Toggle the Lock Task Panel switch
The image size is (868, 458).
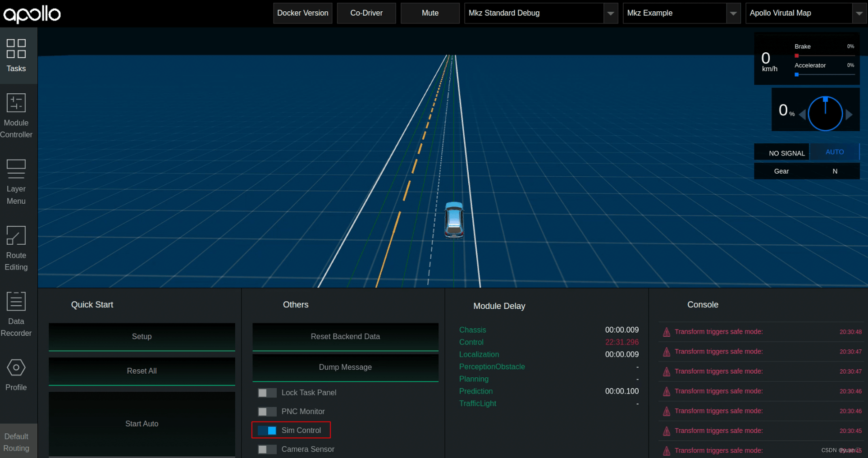click(267, 393)
